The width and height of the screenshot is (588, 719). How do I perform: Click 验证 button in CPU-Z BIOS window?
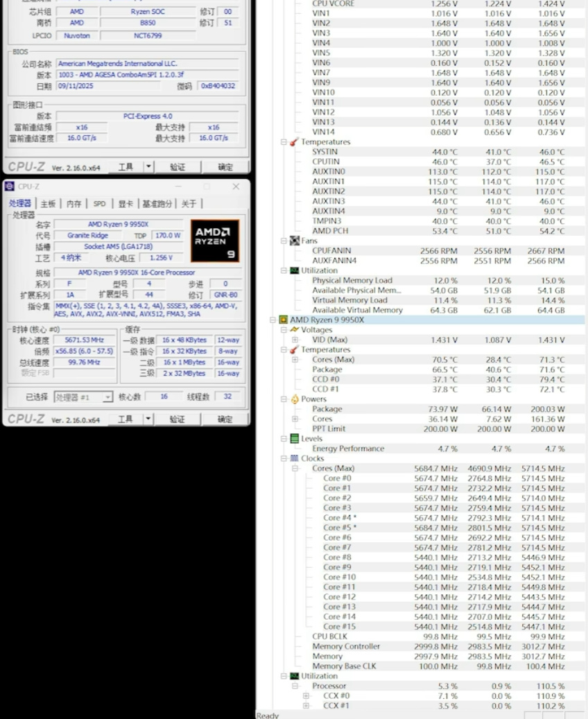(178, 167)
